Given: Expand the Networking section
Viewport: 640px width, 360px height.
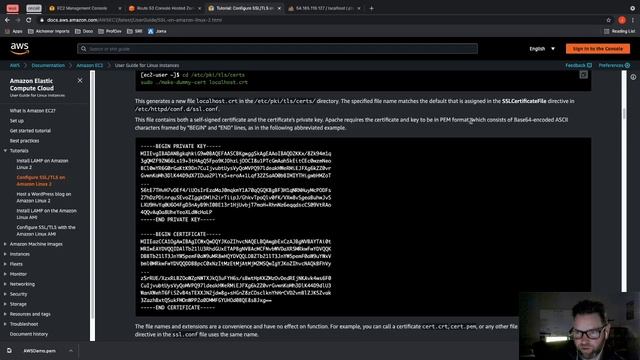Looking at the screenshot, I should coord(5,284).
